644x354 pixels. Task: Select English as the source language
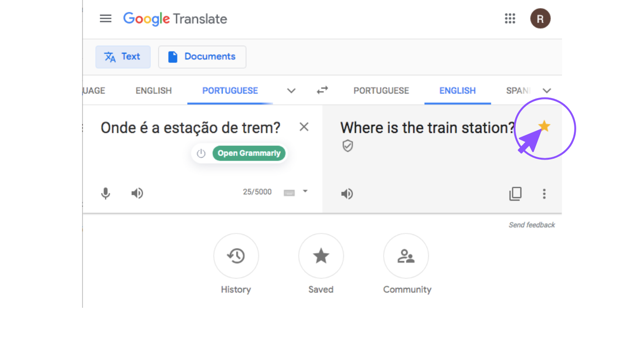(154, 91)
